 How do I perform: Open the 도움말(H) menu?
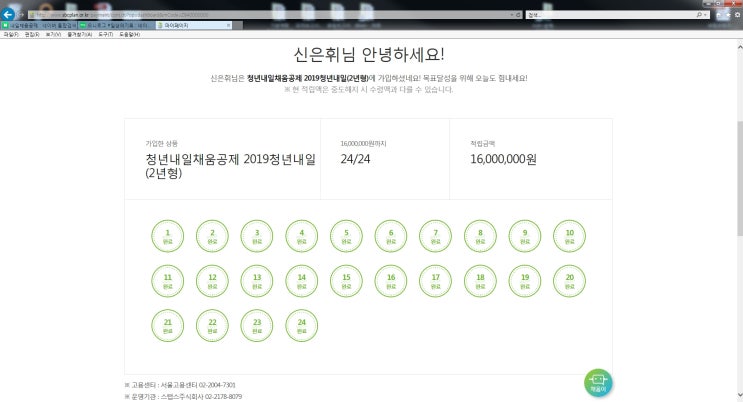(129, 35)
